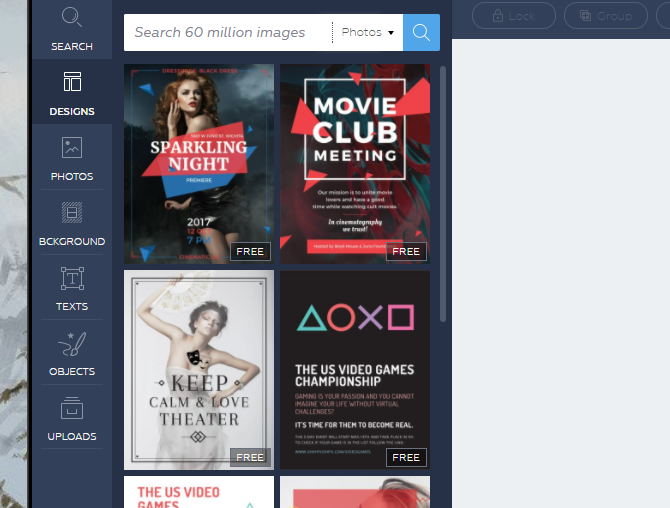Screen dimensions: 670x508
Task: Choose the Sparkling Night template
Action: click(x=199, y=164)
